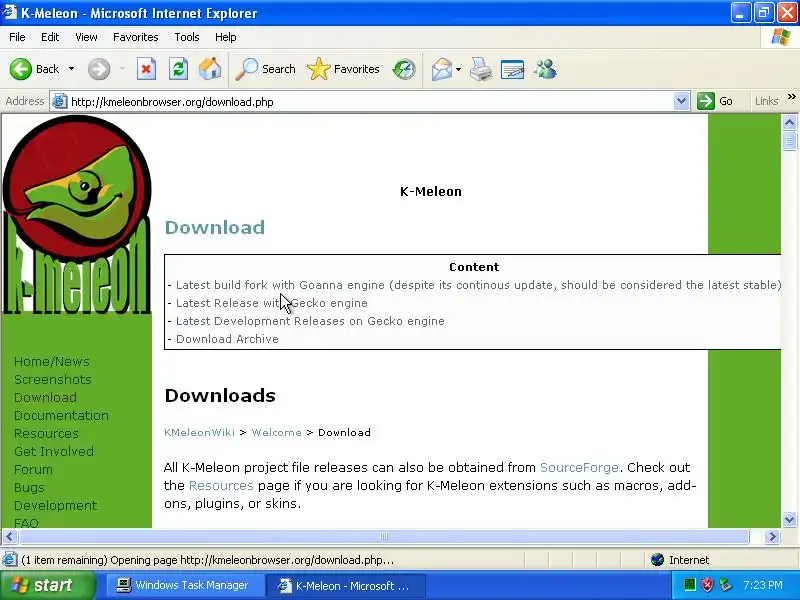Click vertical scrollbar up arrow
The width and height of the screenshot is (800, 600).
click(789, 122)
